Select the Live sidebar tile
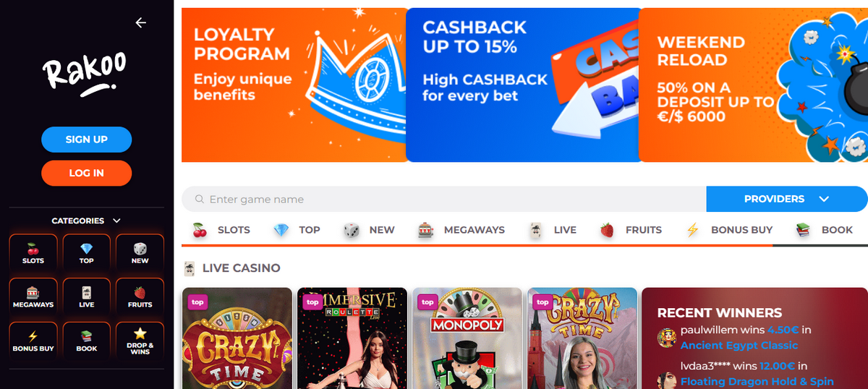The width and height of the screenshot is (868, 389). (87, 296)
